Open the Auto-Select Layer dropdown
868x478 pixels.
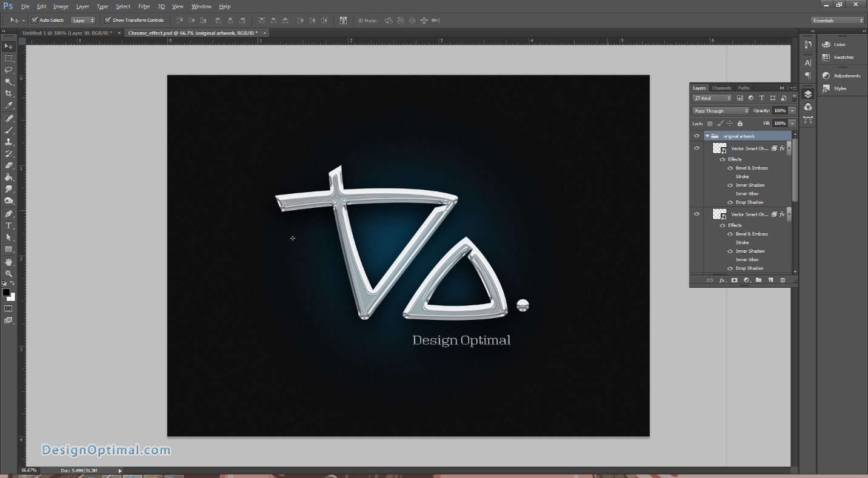pyautogui.click(x=83, y=21)
